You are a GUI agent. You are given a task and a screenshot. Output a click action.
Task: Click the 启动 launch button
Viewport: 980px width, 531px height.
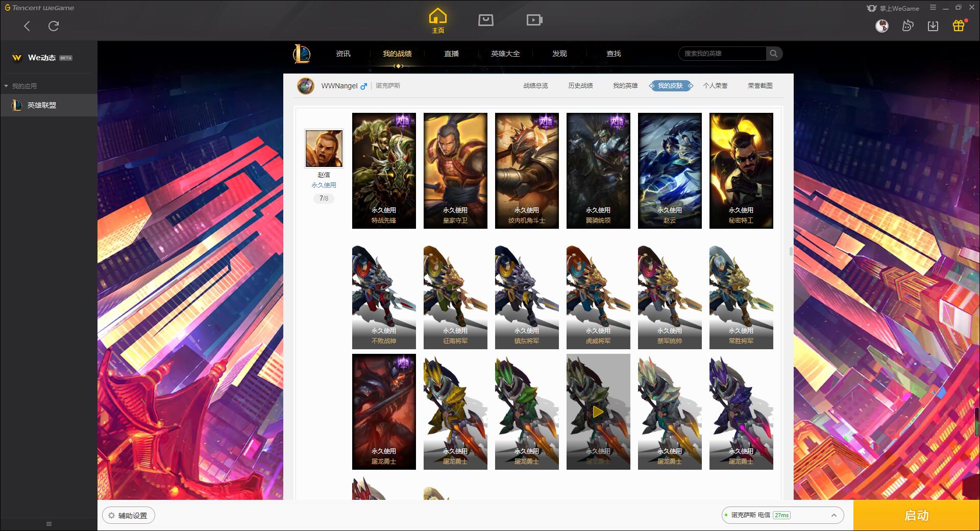pos(916,515)
